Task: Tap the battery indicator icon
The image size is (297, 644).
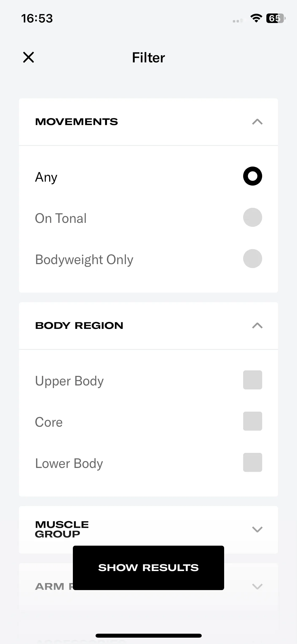Action: click(x=276, y=18)
